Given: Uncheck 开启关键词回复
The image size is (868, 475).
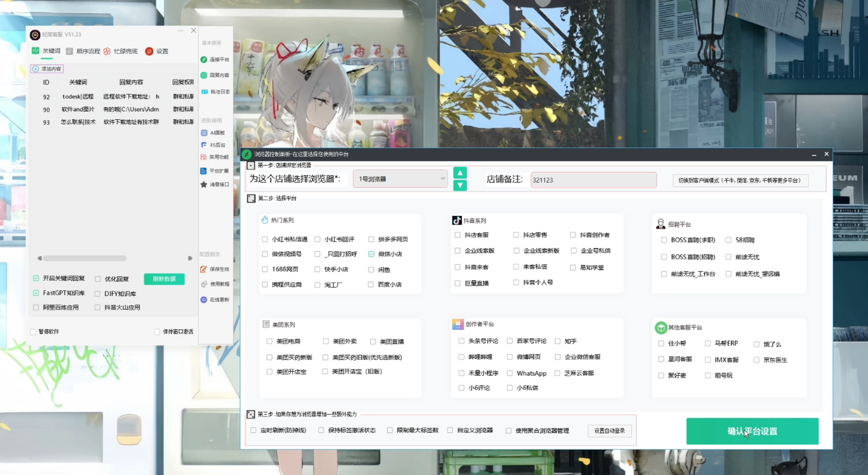Looking at the screenshot, I should tap(36, 278).
